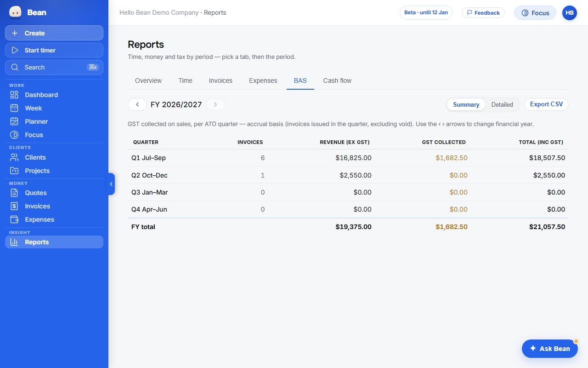Click the sparkle icon on Ask Bean

coord(533,349)
